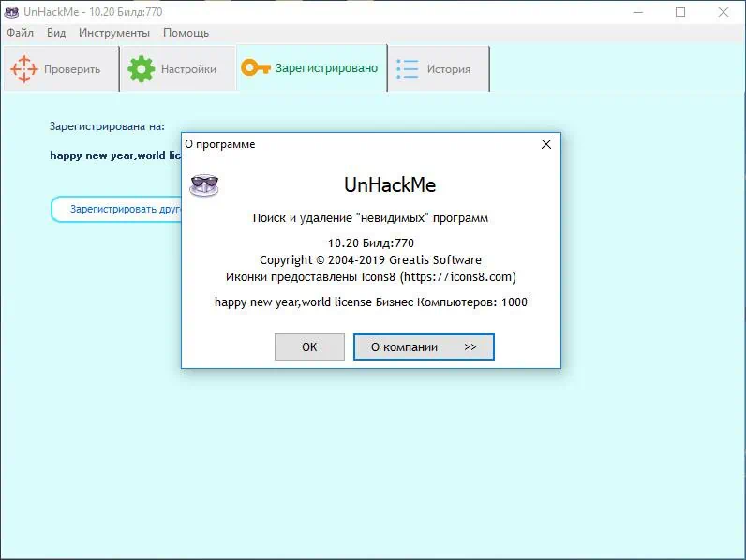Click the Поиск и удаление description text
Image resolution: width=746 pixels, height=560 pixels.
click(x=370, y=218)
